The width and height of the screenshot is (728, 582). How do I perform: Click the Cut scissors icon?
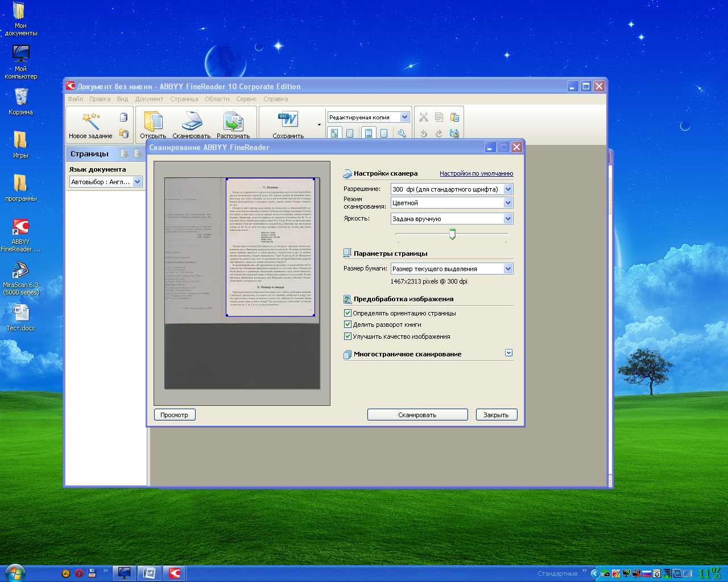[x=424, y=117]
